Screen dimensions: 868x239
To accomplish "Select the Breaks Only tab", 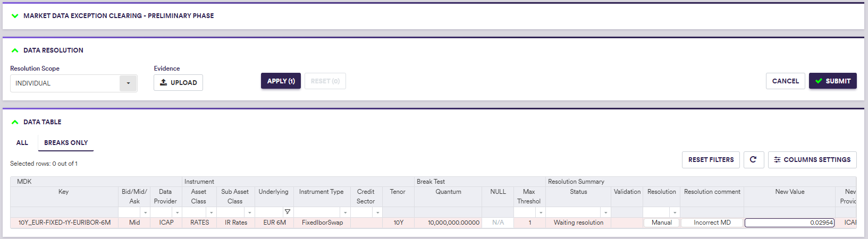I will (x=66, y=143).
